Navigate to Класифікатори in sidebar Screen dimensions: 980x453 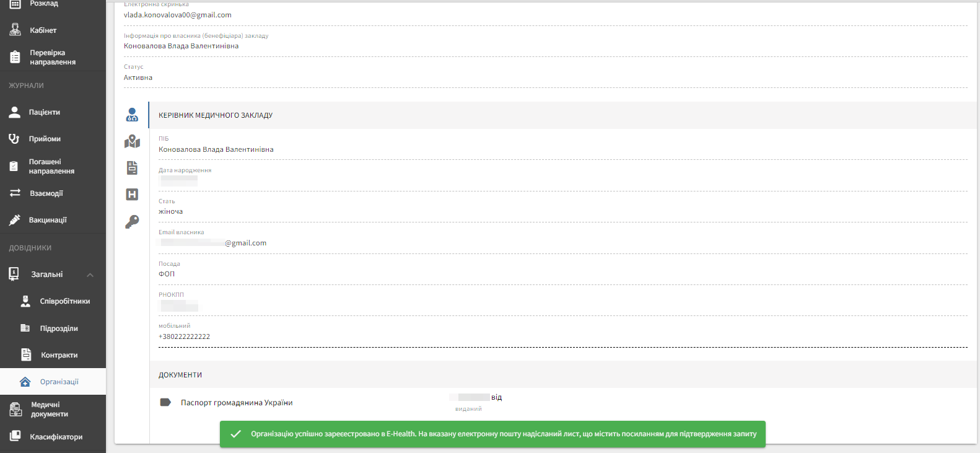click(x=56, y=437)
